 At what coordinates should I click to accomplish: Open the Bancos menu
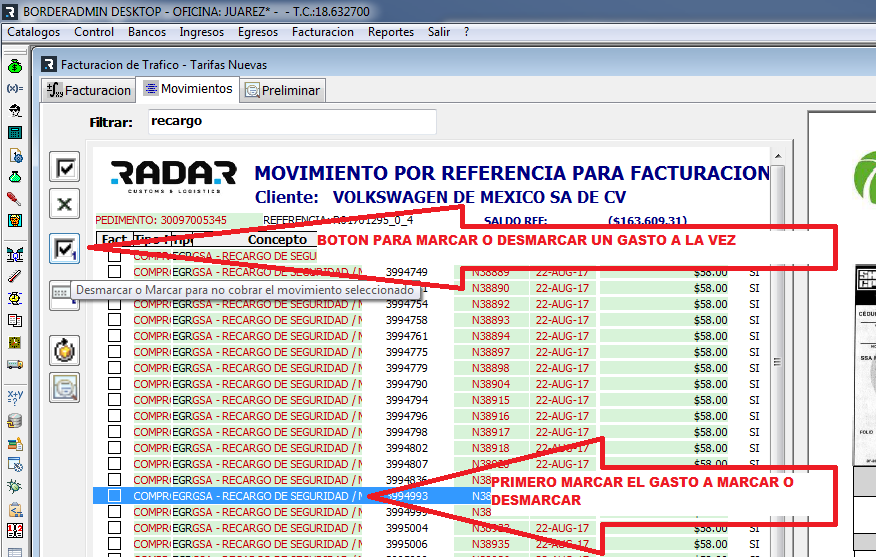tap(147, 32)
